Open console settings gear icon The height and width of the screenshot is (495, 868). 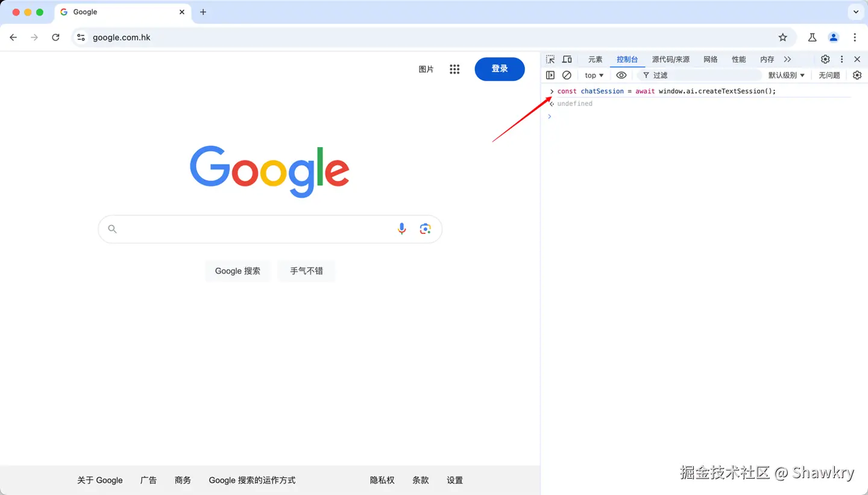[x=857, y=75]
